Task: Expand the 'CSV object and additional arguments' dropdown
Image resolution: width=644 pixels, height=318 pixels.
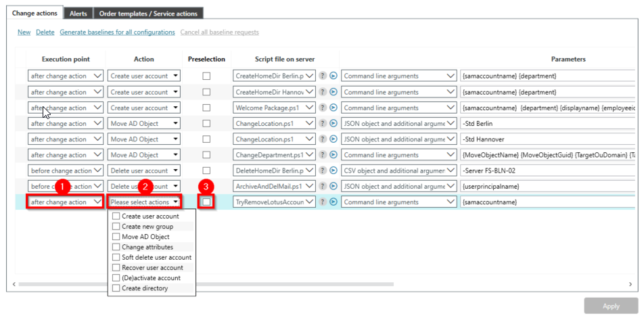Action: click(x=398, y=171)
